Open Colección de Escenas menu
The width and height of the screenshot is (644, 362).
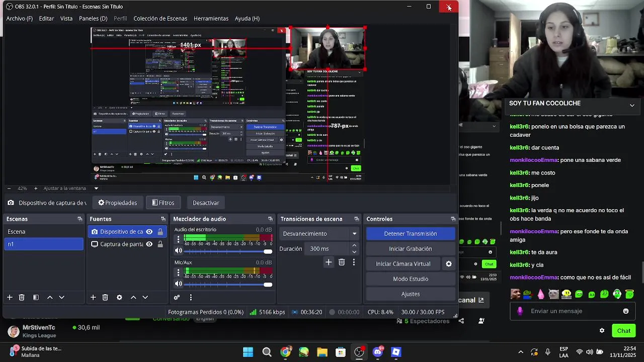pos(160,19)
